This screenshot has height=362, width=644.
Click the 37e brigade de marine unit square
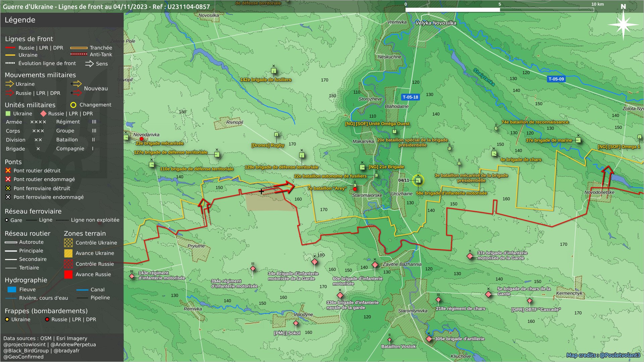[x=578, y=140]
